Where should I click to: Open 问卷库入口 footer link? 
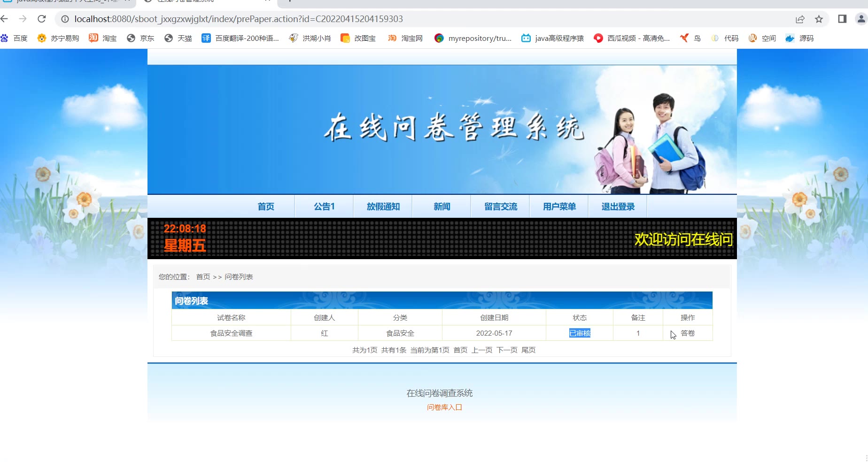[444, 408]
